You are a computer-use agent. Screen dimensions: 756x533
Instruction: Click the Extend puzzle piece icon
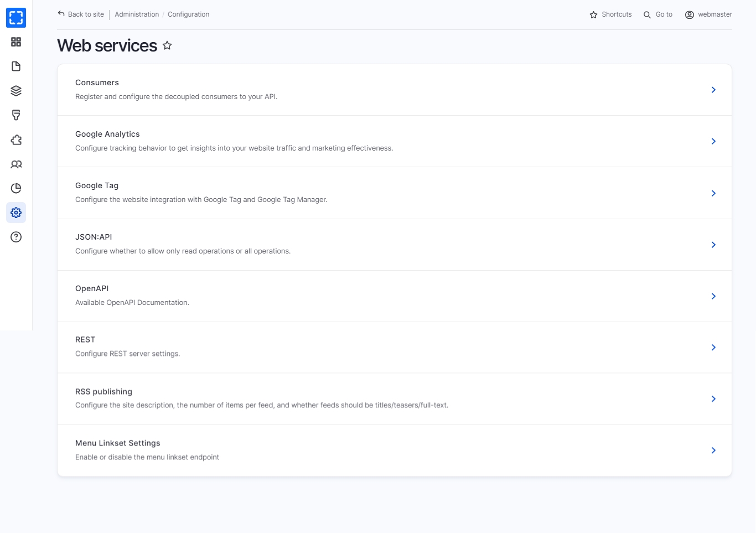coord(16,140)
